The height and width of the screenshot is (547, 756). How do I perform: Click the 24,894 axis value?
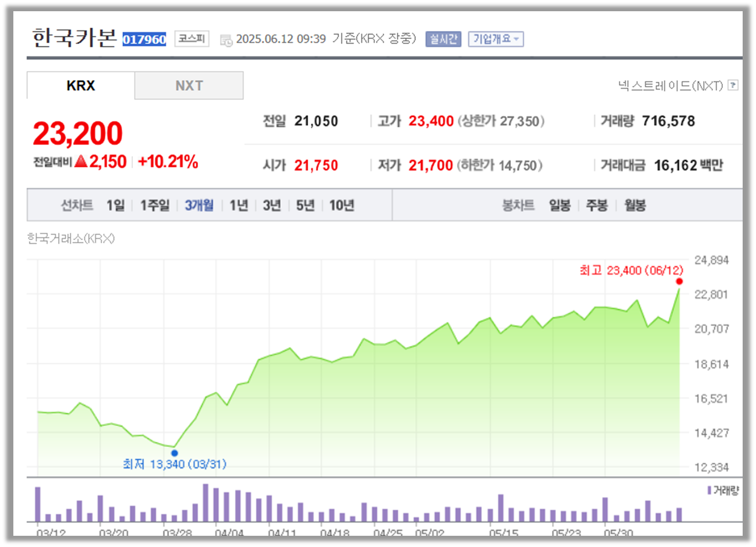(711, 260)
